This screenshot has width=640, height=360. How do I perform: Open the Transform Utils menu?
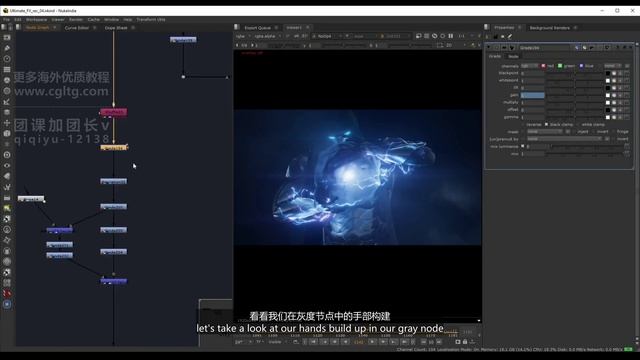point(151,20)
